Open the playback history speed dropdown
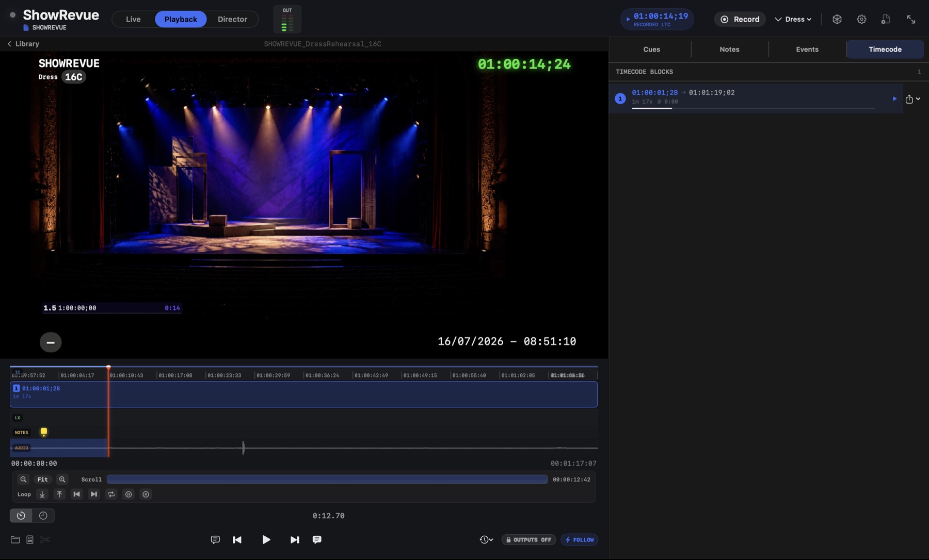929x560 pixels. coord(486,540)
